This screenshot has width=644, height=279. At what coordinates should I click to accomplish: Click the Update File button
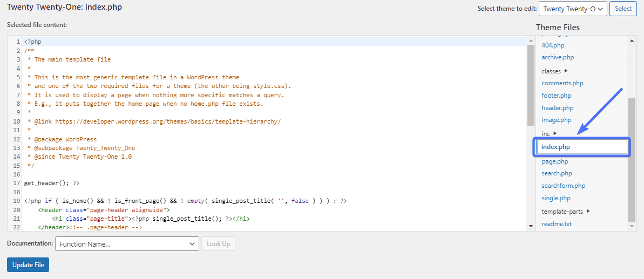pyautogui.click(x=28, y=264)
